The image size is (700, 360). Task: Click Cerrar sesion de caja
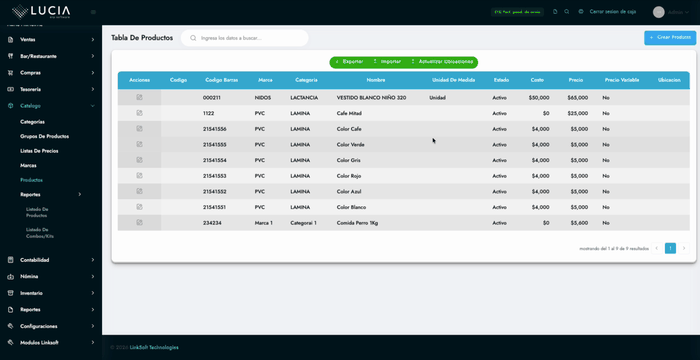[x=612, y=12]
